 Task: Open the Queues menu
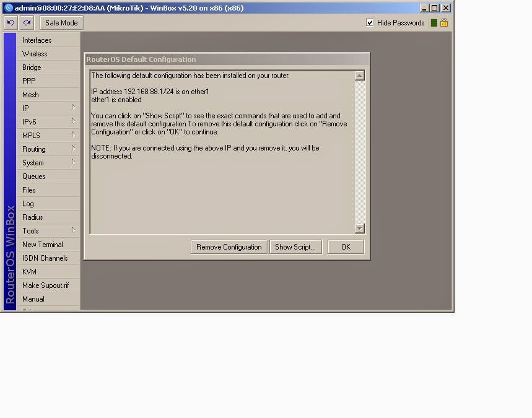tap(48, 176)
